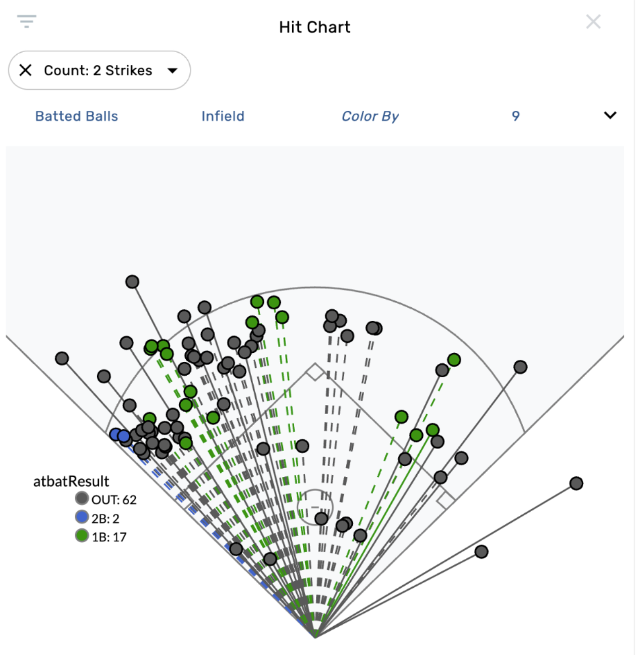
Task: Click the Hit Chart title
Action: pyautogui.click(x=314, y=27)
